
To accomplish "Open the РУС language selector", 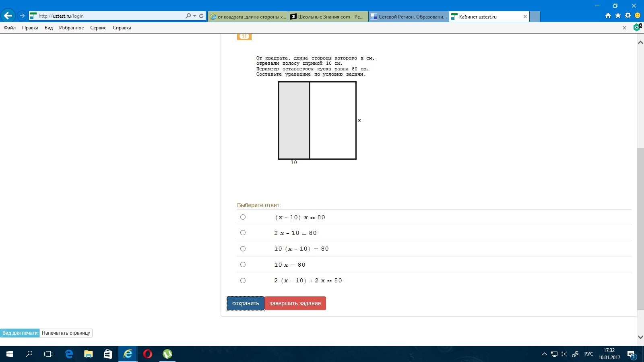I will pyautogui.click(x=588, y=354).
